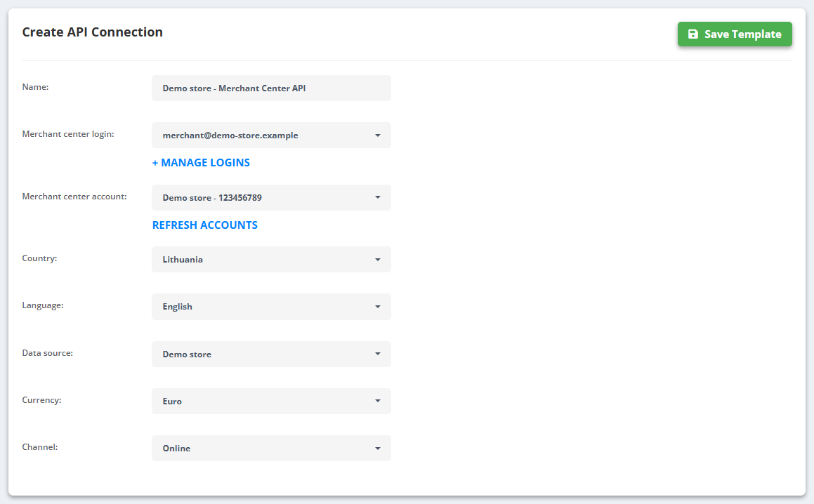The width and height of the screenshot is (814, 504).
Task: Click the Currency: label
Action: tap(41, 400)
